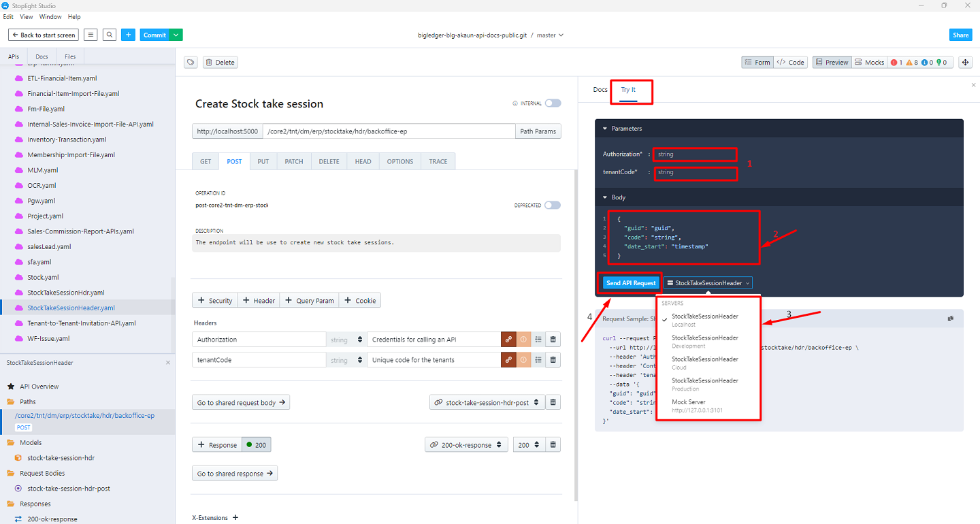980x524 pixels.
Task: Switch editor to Form view
Action: (x=757, y=63)
